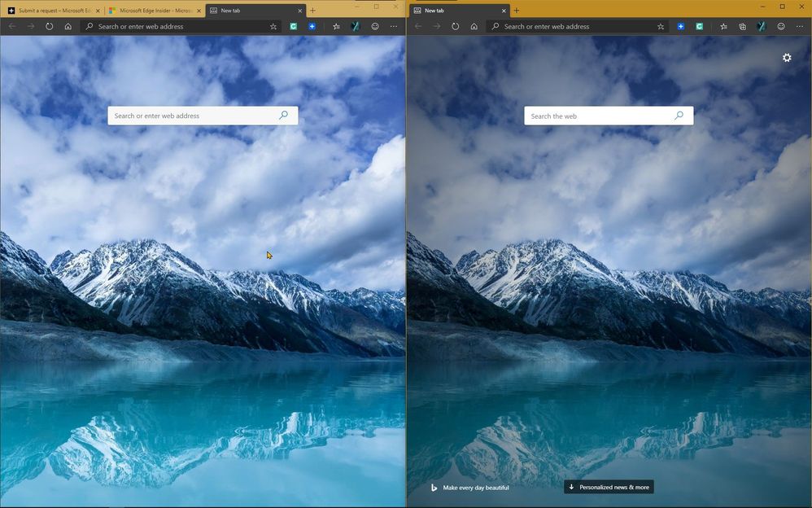Add a new tab in right Edge window
This screenshot has height=508, width=812.
pos(517,11)
